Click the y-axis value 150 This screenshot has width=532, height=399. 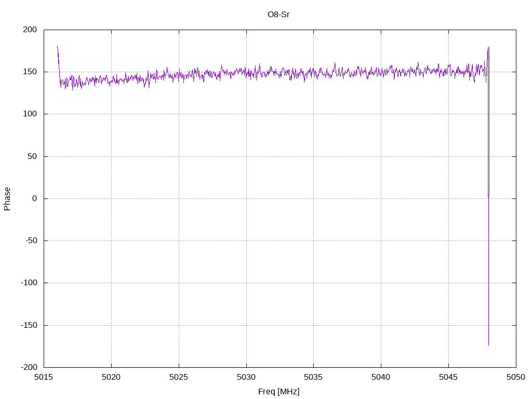pyautogui.click(x=30, y=72)
